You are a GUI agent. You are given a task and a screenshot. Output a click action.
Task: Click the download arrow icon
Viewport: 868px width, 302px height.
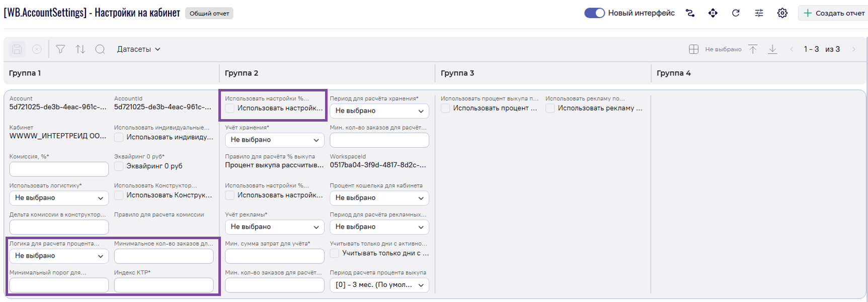coord(772,49)
